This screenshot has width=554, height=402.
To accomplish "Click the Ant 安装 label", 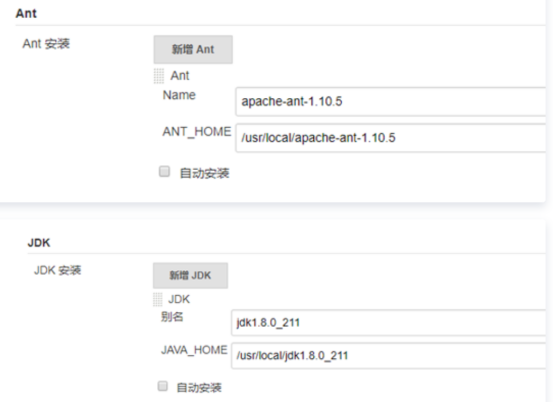I will 46,44.
